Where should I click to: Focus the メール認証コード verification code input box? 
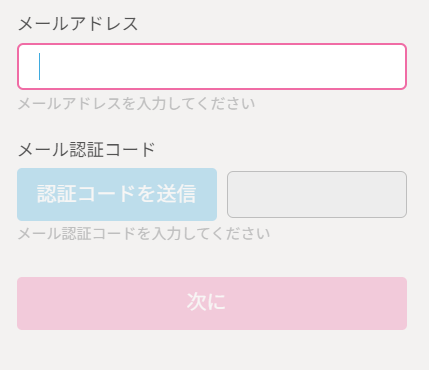(317, 194)
